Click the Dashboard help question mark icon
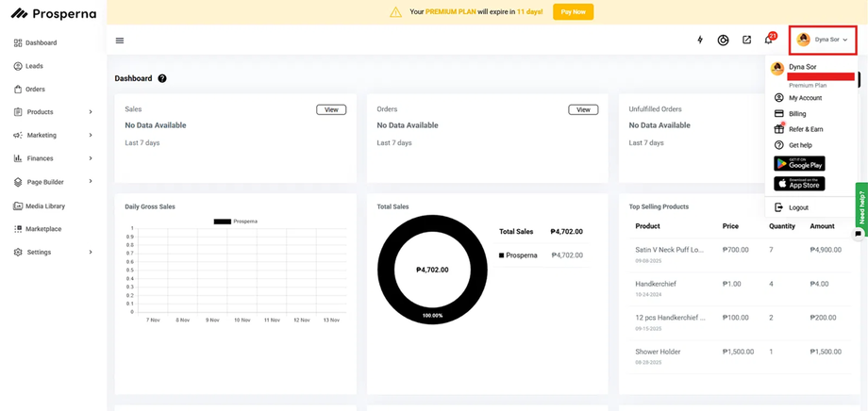The height and width of the screenshot is (411, 868). click(162, 78)
